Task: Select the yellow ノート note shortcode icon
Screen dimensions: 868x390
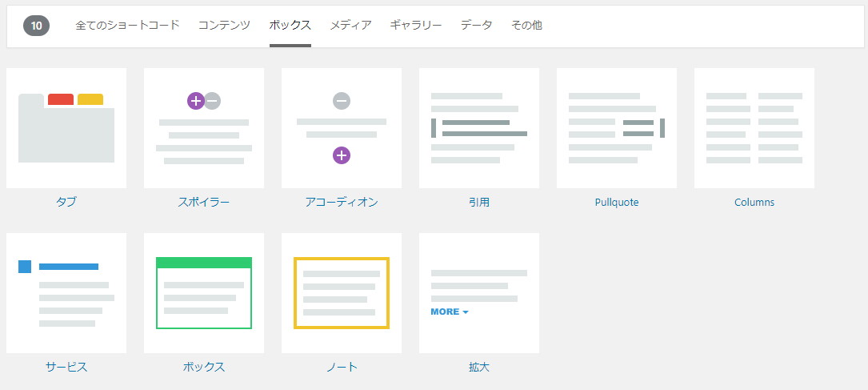Action: [x=342, y=293]
